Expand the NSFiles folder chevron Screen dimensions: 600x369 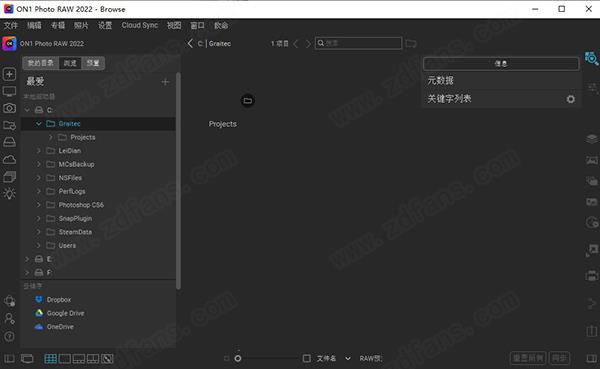click(x=39, y=178)
